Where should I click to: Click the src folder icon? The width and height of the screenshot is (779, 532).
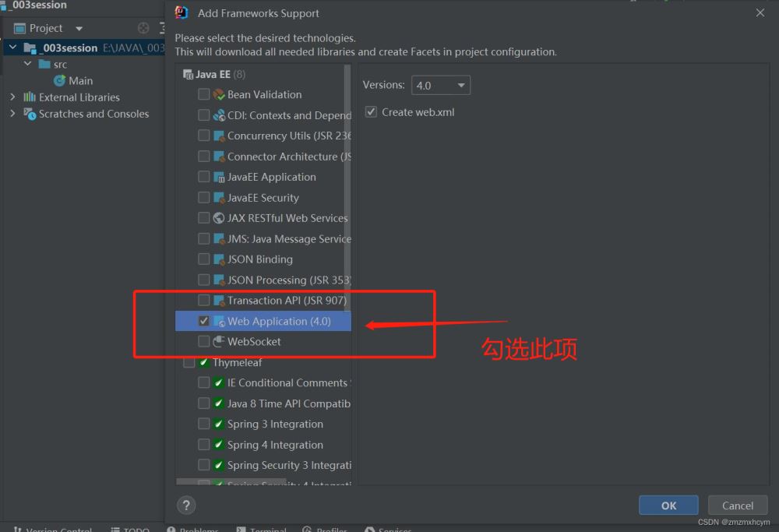click(44, 64)
